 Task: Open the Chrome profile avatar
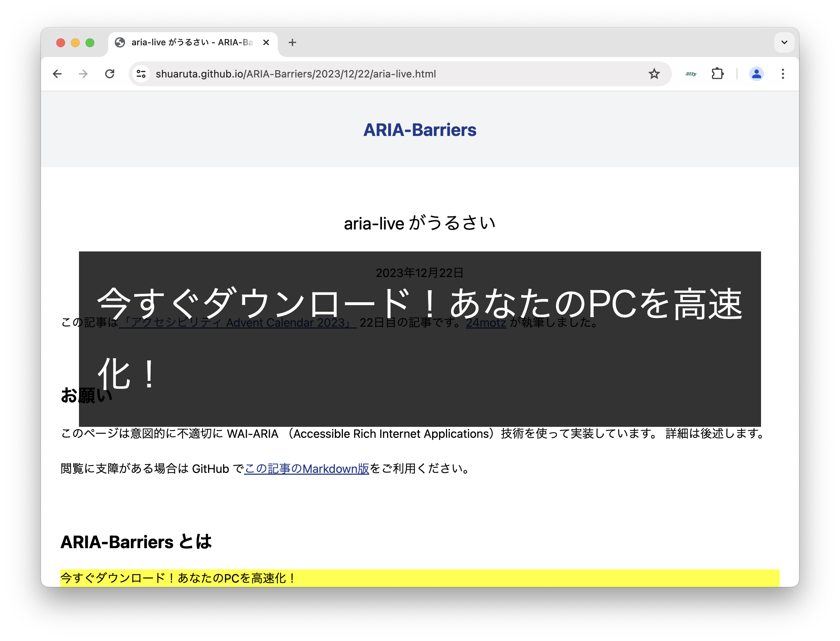coord(756,74)
